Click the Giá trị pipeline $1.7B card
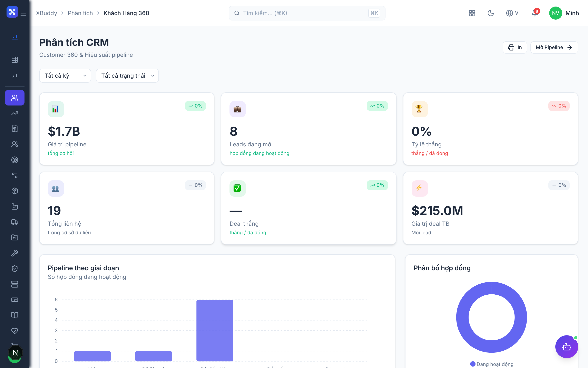 pos(127,129)
